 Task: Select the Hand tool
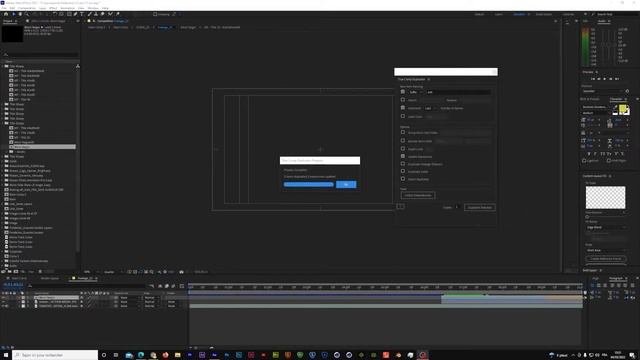click(x=20, y=14)
